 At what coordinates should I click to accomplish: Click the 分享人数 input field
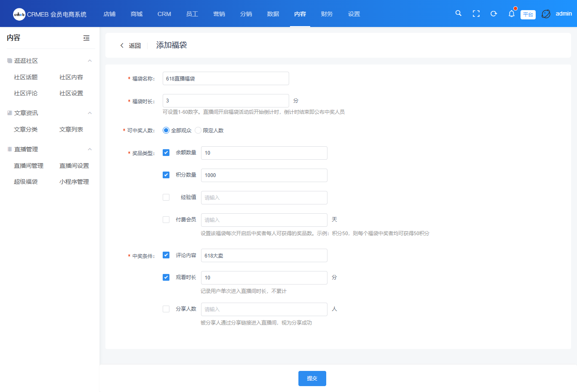264,309
